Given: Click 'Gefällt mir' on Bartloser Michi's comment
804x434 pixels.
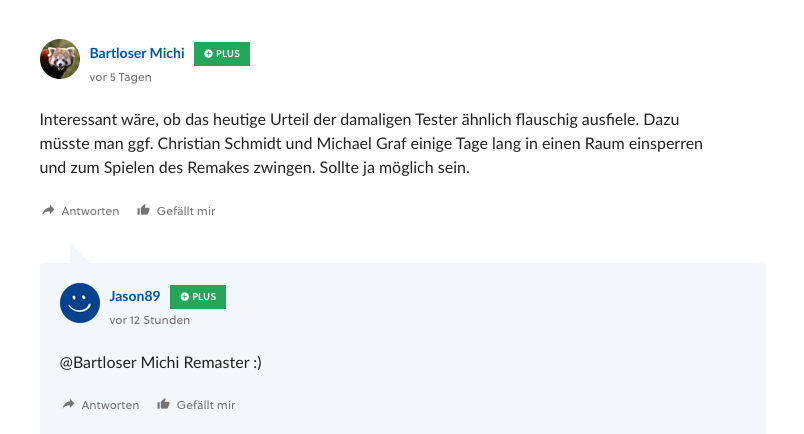Looking at the screenshot, I should 186,211.
